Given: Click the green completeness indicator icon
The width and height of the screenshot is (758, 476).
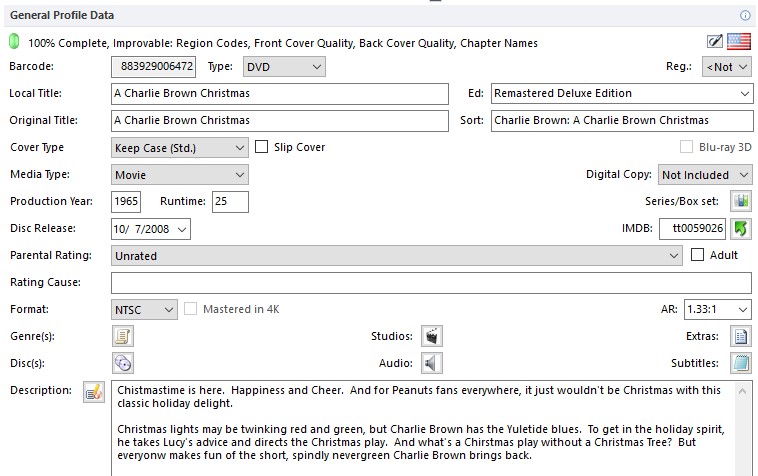Looking at the screenshot, I should tap(14, 42).
